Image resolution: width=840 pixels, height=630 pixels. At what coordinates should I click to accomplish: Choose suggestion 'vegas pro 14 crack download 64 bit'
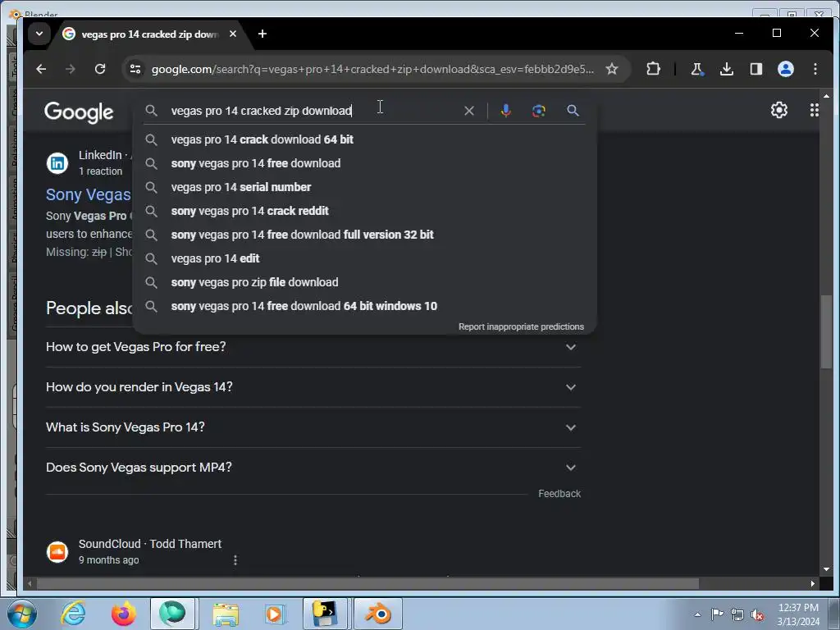[x=364, y=139]
